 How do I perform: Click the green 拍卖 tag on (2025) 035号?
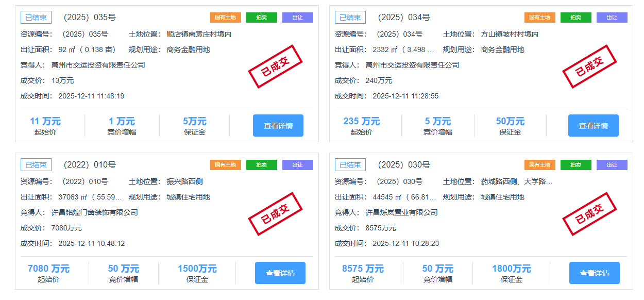coord(261,18)
